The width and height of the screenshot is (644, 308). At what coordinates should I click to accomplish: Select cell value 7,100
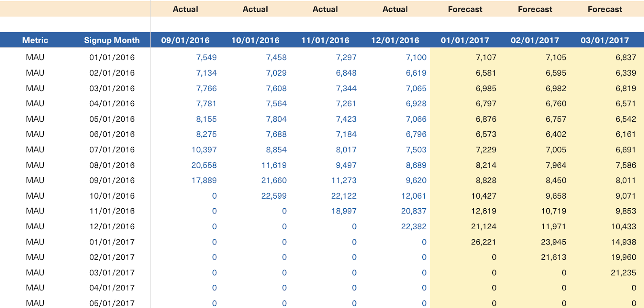coord(416,57)
